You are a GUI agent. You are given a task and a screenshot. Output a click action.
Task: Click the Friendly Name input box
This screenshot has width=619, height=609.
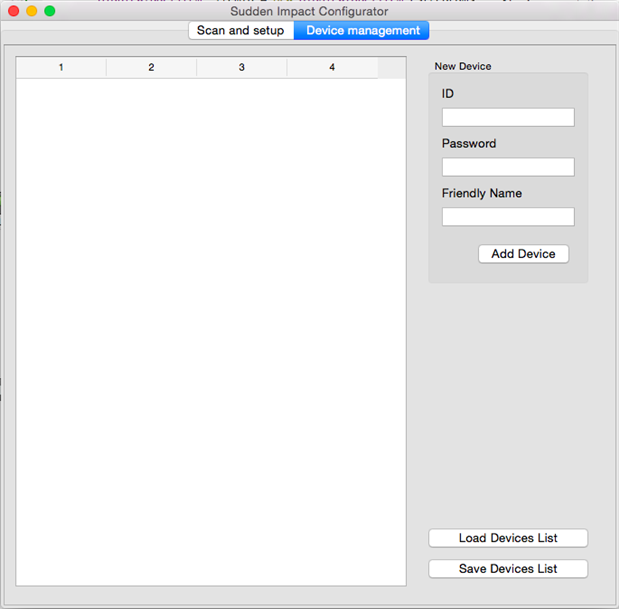click(x=508, y=217)
